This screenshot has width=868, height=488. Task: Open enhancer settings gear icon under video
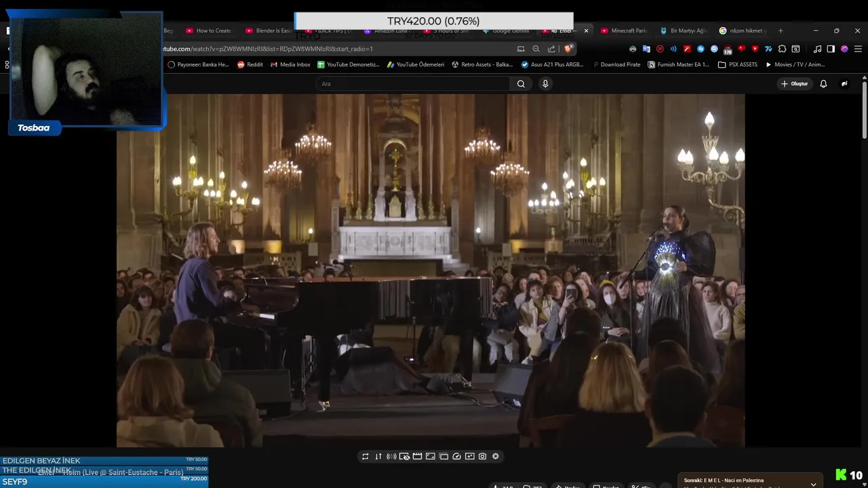pyautogui.click(x=496, y=456)
